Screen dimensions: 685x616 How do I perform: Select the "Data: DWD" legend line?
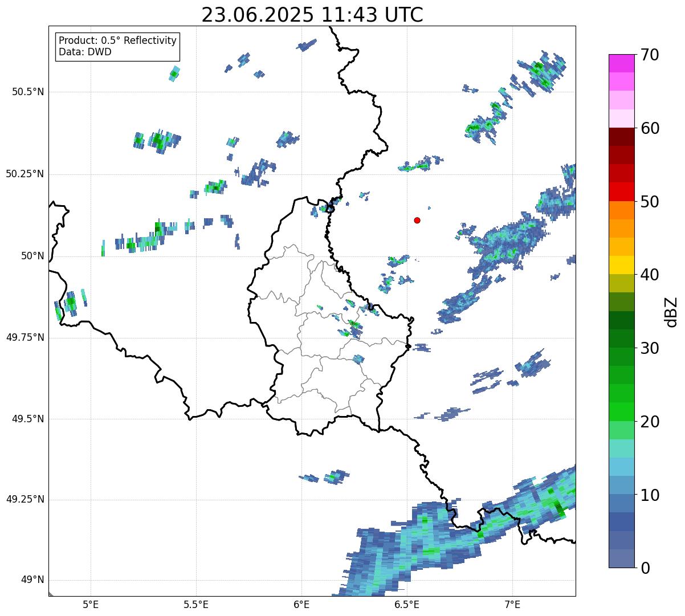(x=85, y=52)
